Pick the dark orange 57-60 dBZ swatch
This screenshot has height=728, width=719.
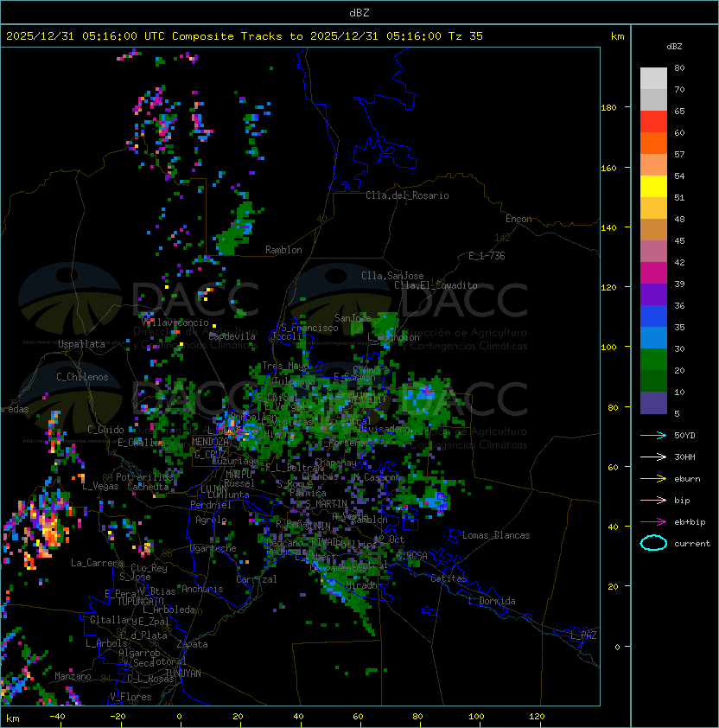[x=653, y=143]
